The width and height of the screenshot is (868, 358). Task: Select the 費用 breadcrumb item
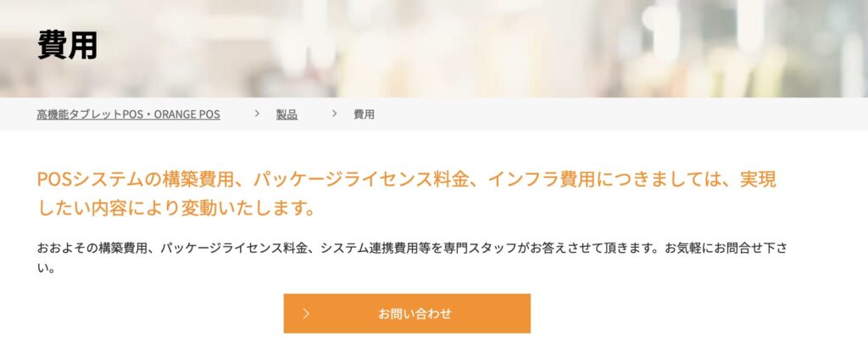(x=364, y=115)
